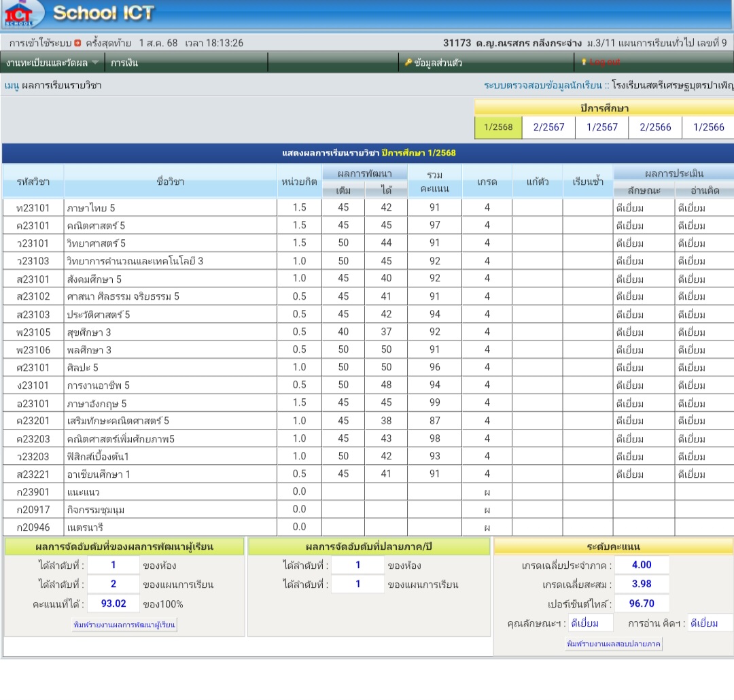Click the Log out icon
Viewport: 734px width, 700px height.
coord(583,63)
